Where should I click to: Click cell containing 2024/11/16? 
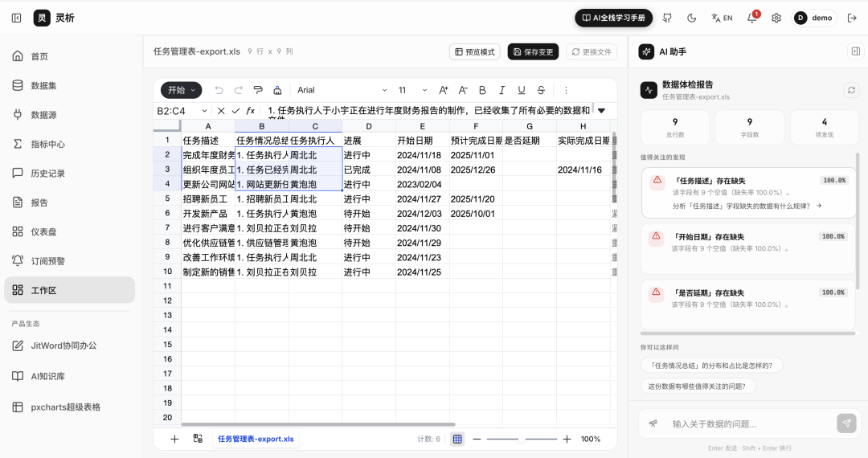[583, 170]
